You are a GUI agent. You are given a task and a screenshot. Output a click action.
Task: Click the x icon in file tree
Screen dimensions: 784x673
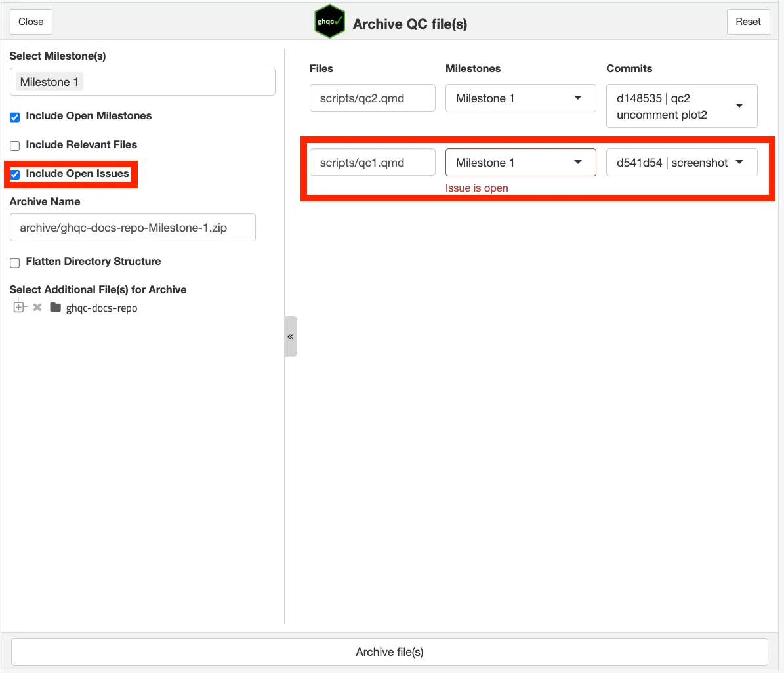pyautogui.click(x=37, y=308)
